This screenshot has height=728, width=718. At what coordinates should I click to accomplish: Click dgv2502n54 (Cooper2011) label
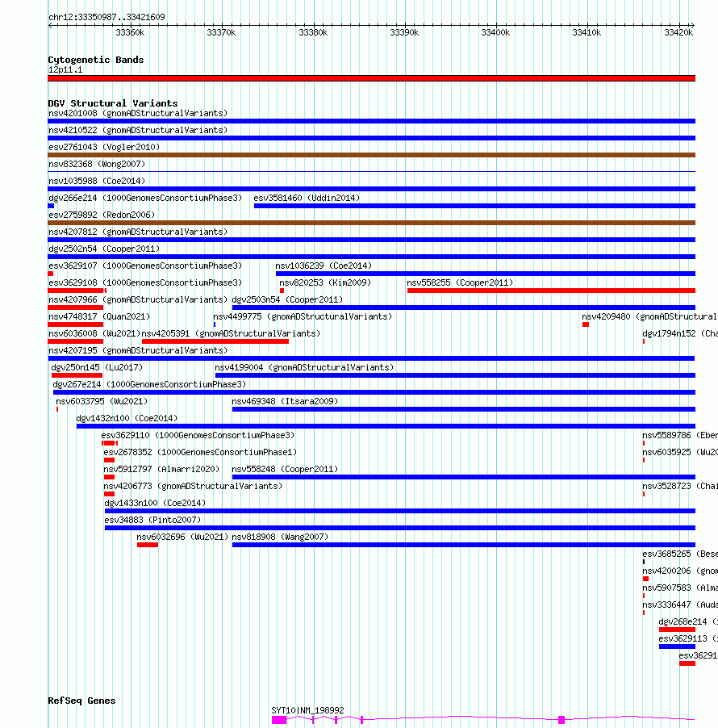pos(104,249)
